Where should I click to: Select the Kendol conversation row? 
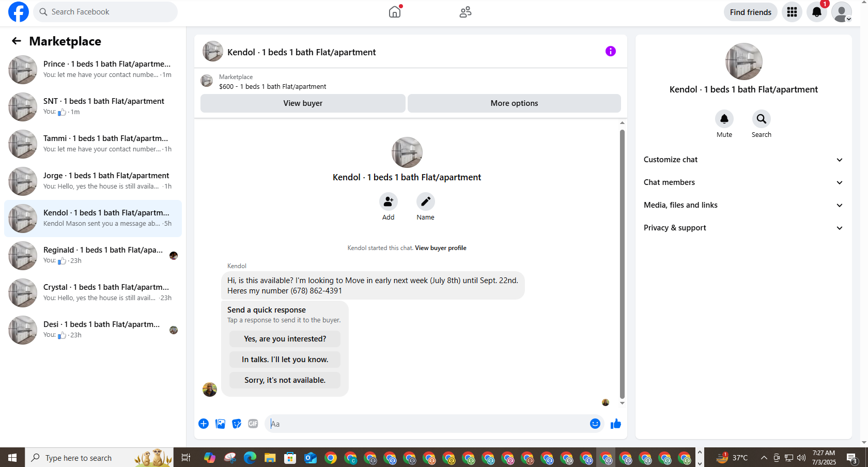click(93, 219)
